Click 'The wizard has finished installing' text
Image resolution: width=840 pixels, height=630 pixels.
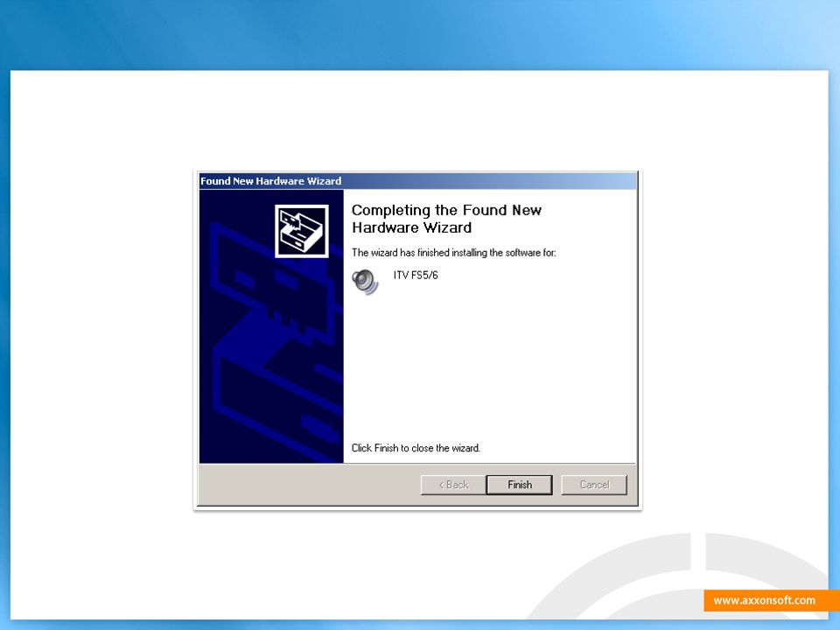coord(454,252)
